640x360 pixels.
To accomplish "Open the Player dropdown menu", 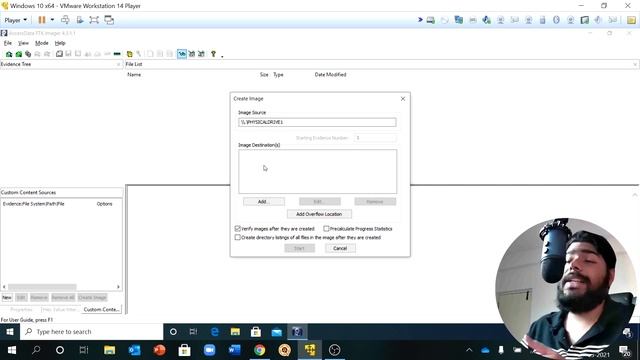I will (16, 20).
